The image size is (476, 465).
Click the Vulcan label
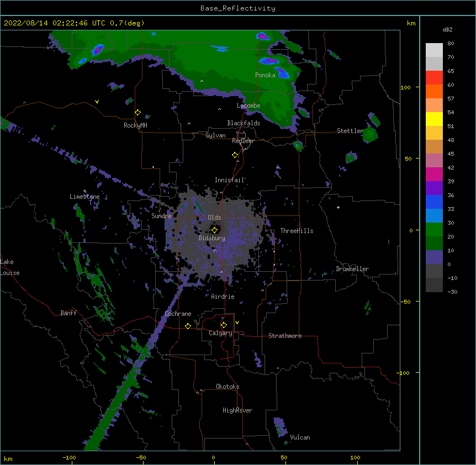click(300, 437)
